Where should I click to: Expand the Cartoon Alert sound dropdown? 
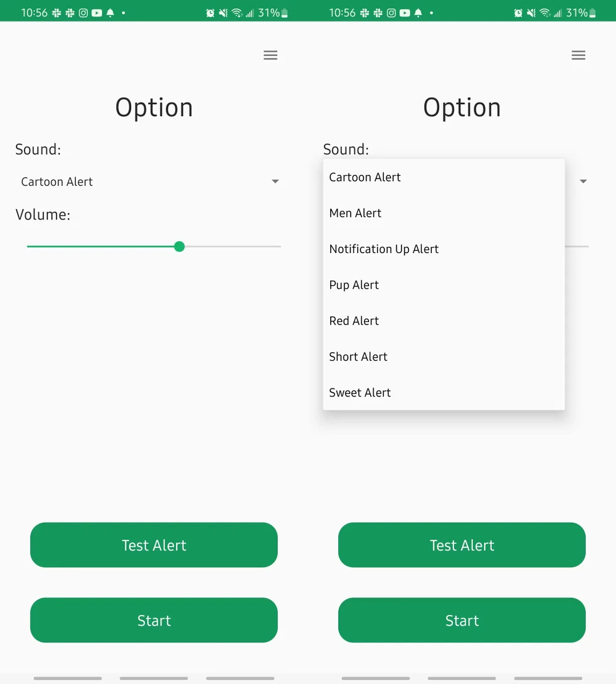point(149,182)
